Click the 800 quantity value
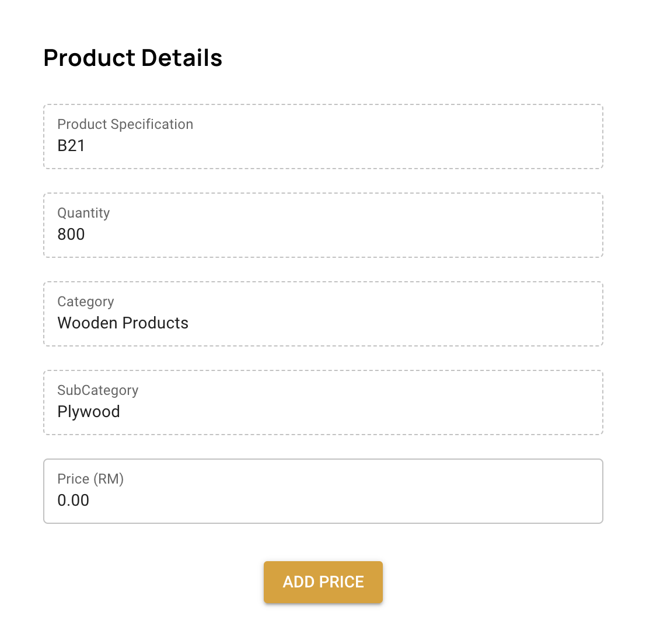Image resolution: width=646 pixels, height=644 pixels. 71,235
